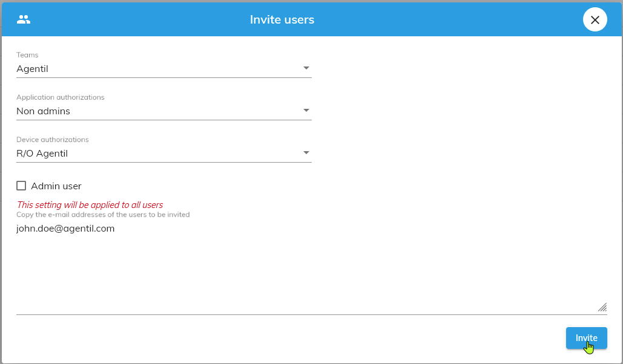Click the textarea resize handle
The width and height of the screenshot is (623, 364).
point(602,307)
